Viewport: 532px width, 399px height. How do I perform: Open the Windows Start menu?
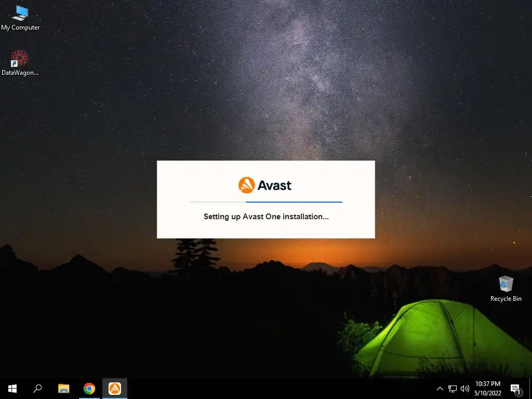click(12, 389)
